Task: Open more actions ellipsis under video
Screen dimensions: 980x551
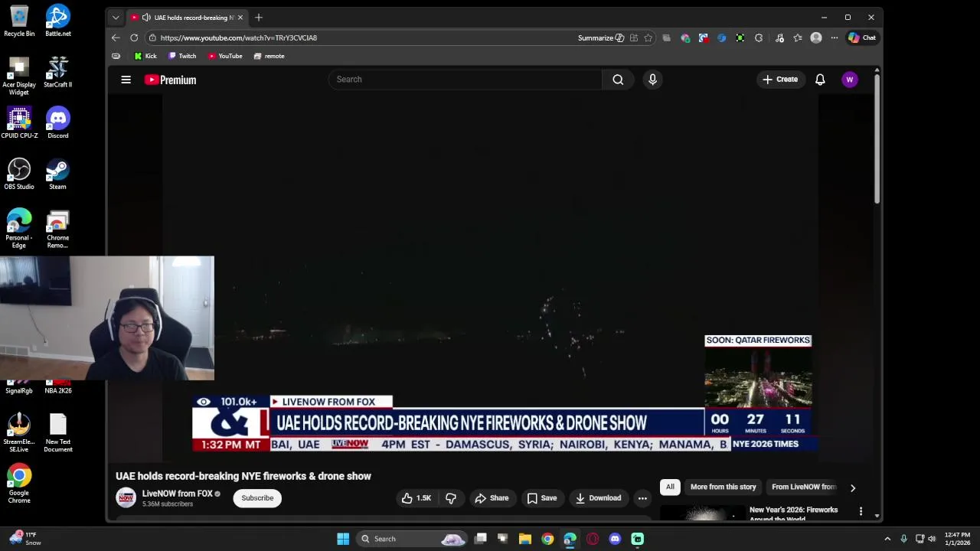Action: pos(642,498)
